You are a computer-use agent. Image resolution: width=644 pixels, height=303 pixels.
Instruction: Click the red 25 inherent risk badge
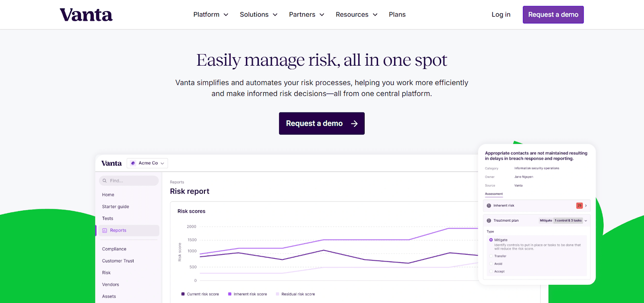click(579, 205)
